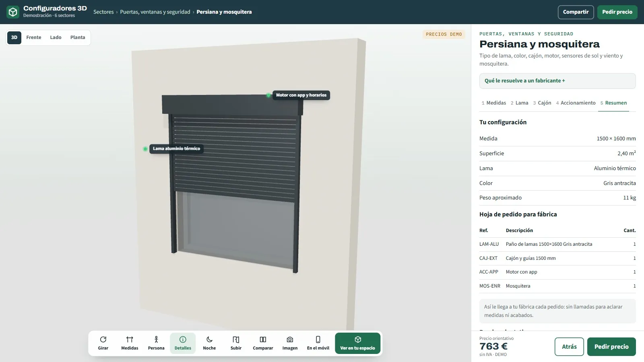Open the En el móvil option
The image size is (644, 362).
[x=318, y=343]
